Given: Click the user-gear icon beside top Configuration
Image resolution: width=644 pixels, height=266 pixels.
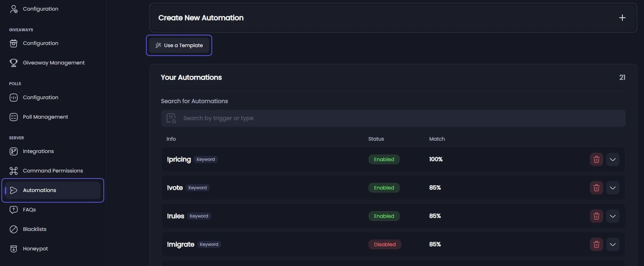Looking at the screenshot, I should click(x=13, y=9).
